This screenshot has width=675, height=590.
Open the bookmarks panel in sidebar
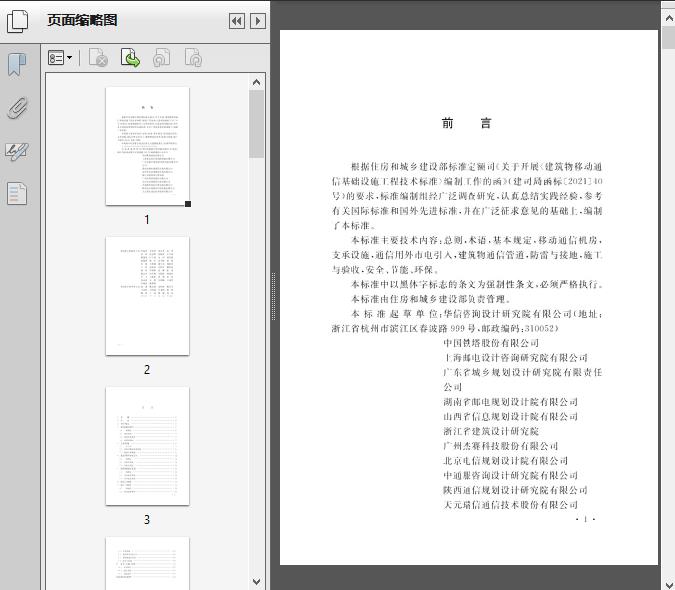coord(17,65)
